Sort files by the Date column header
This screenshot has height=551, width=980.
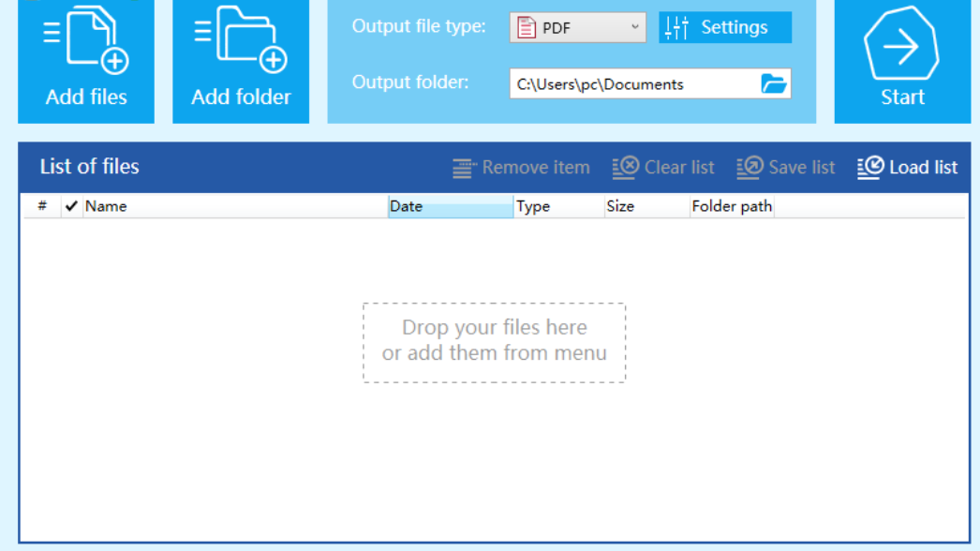point(451,206)
